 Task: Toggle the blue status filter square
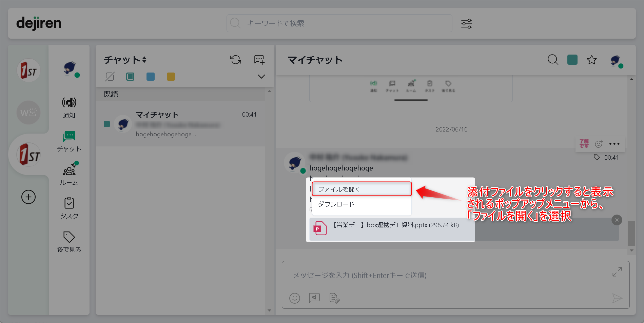(151, 77)
